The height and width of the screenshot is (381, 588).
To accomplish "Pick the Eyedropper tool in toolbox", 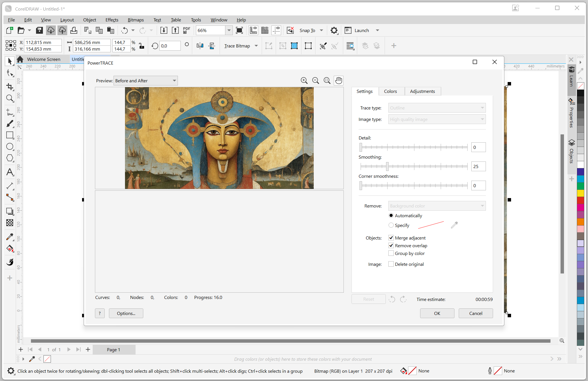I will pos(10,237).
